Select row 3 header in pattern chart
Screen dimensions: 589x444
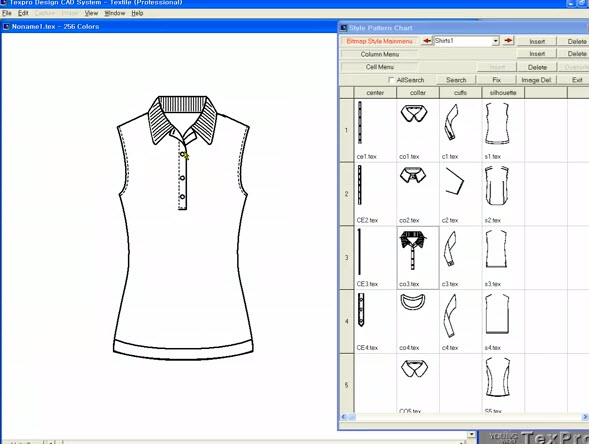[x=346, y=258]
